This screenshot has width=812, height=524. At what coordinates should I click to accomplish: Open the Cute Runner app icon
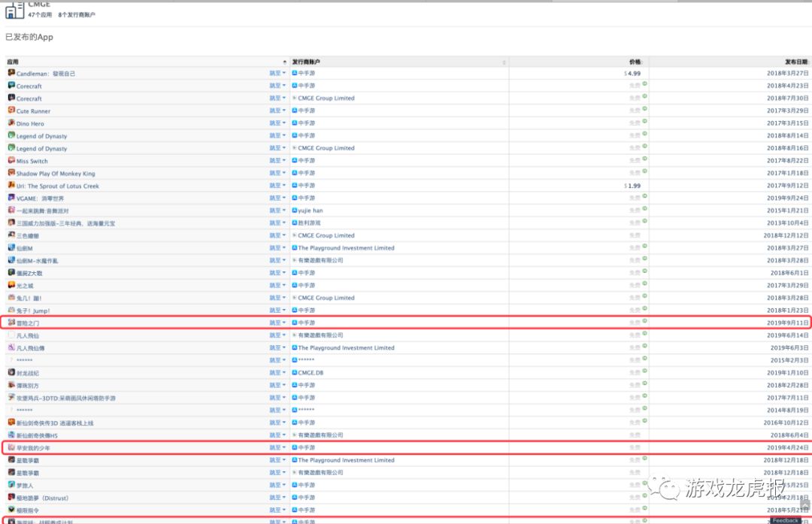(11, 110)
